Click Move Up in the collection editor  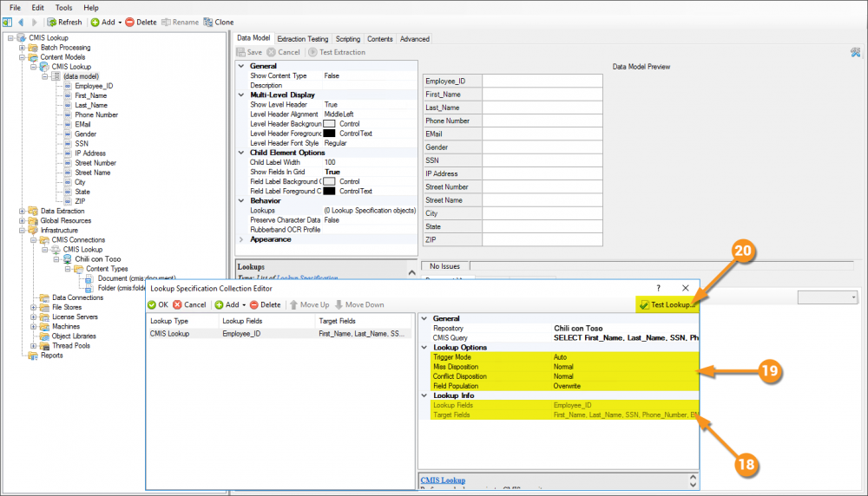pyautogui.click(x=310, y=304)
